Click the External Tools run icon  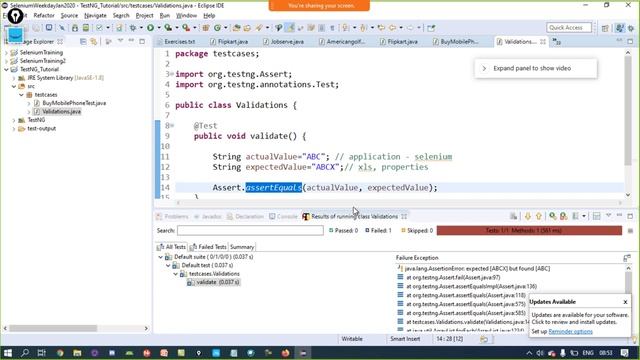(186, 28)
